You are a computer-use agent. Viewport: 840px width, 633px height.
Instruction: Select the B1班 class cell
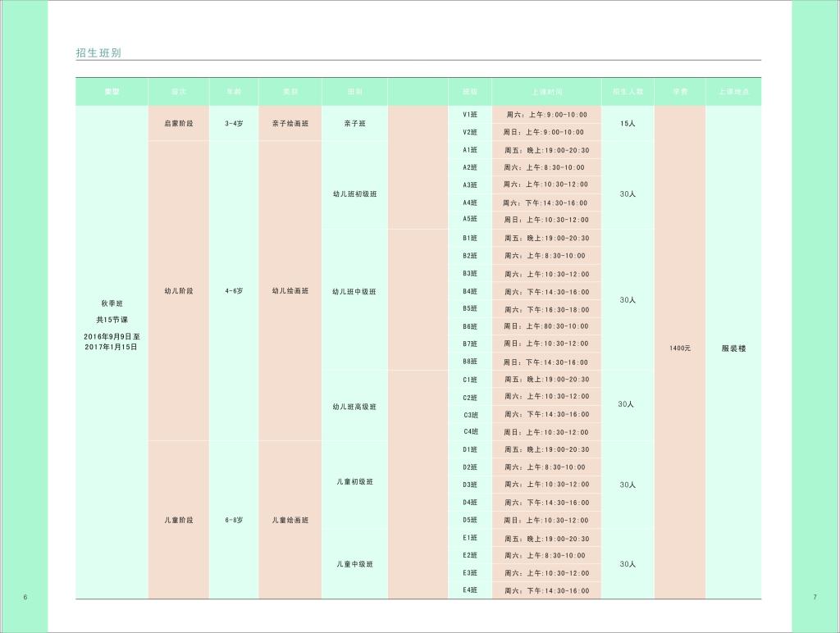[x=470, y=238]
